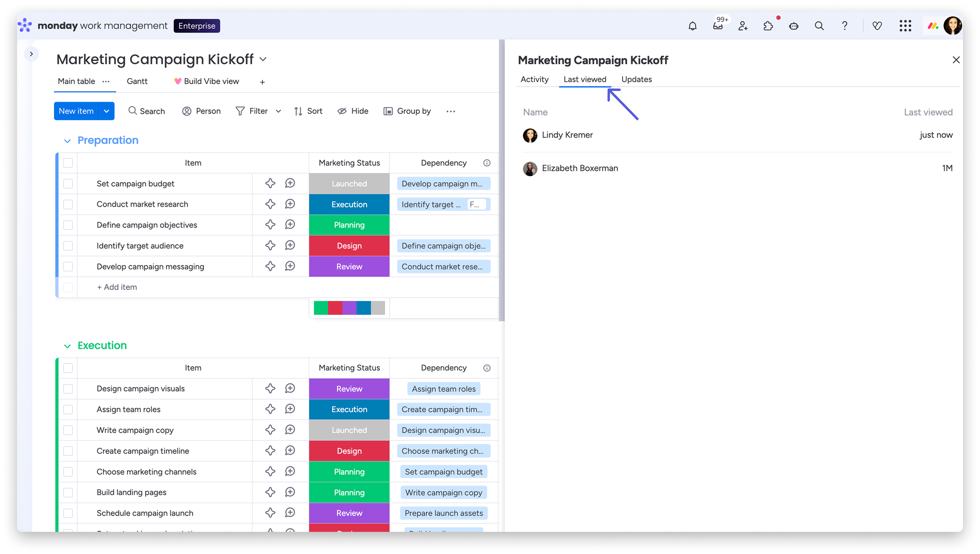Open updates for Set campaign budget
The width and height of the screenshot is (980, 554).
[x=290, y=183]
